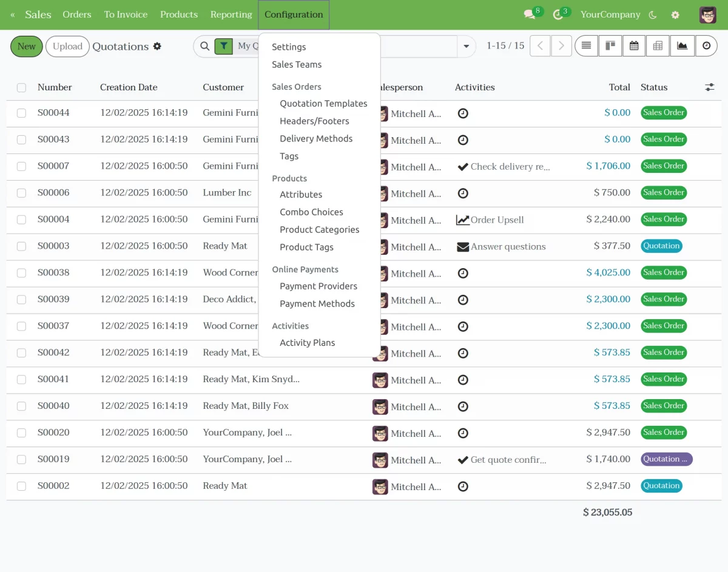The width and height of the screenshot is (728, 572).
Task: Toggle dark mode moon icon
Action: coord(653,15)
